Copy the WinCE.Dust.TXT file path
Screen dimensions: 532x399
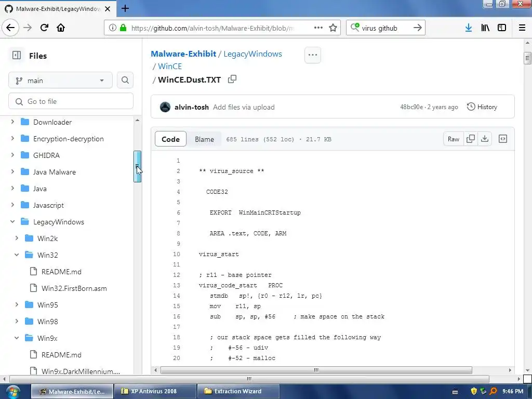pyautogui.click(x=232, y=79)
